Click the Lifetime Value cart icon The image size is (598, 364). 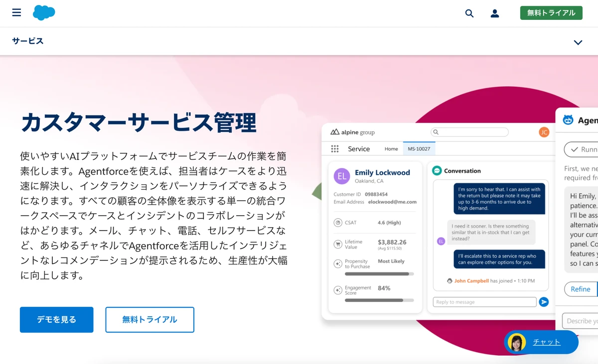(x=338, y=244)
